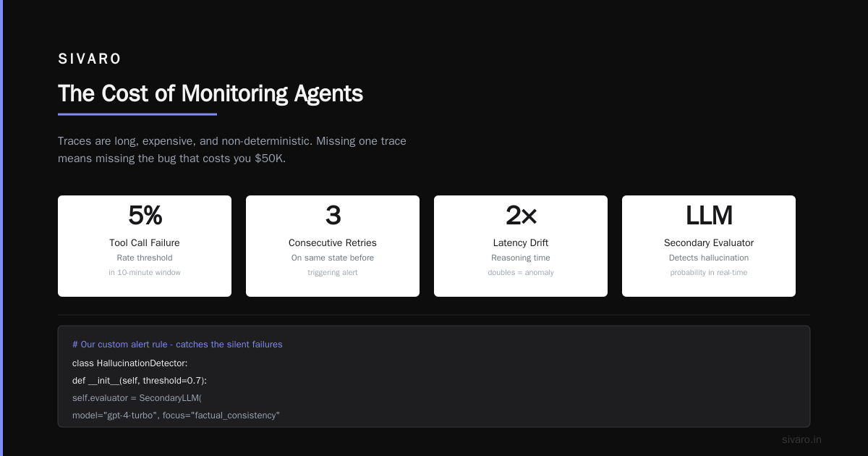Click the def __init__ threshold=0.7 line
The height and width of the screenshot is (456, 868).
click(x=140, y=381)
